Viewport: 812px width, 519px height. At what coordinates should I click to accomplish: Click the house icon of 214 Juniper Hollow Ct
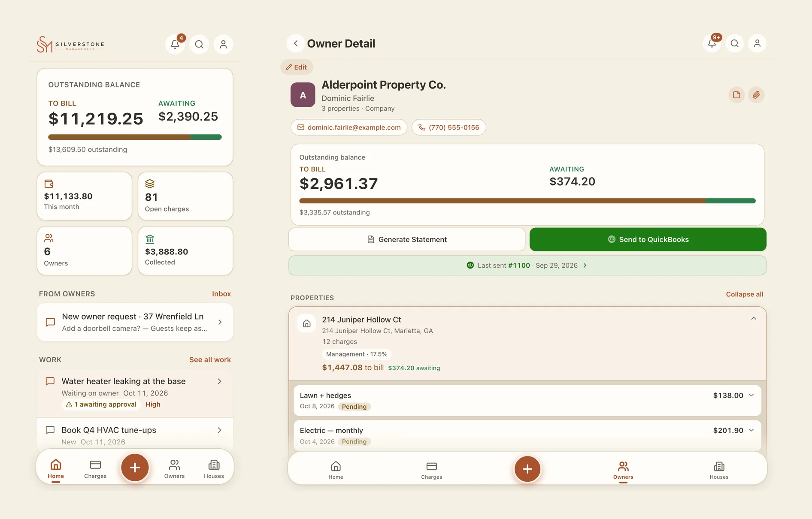point(307,323)
